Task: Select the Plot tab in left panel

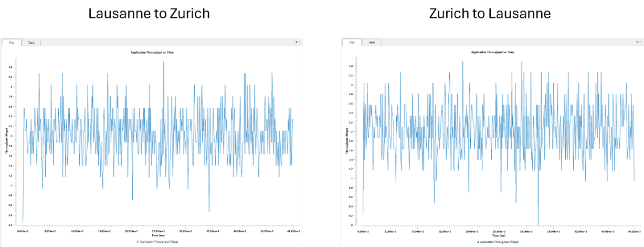Action: tap(12, 43)
